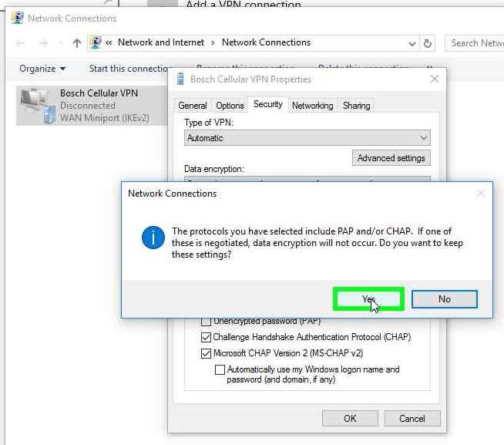This screenshot has width=504, height=445.
Task: Click Cancel in VPN Properties window
Action: pos(412,419)
